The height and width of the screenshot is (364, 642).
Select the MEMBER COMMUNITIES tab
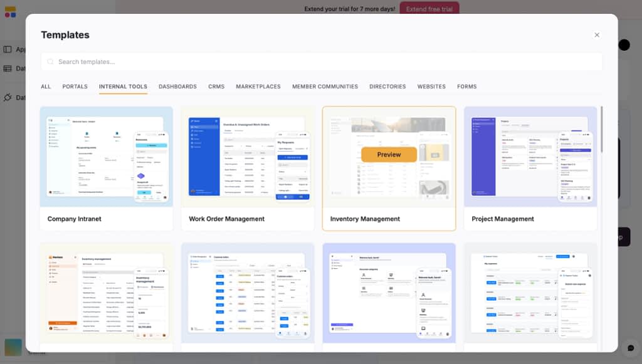pyautogui.click(x=325, y=86)
